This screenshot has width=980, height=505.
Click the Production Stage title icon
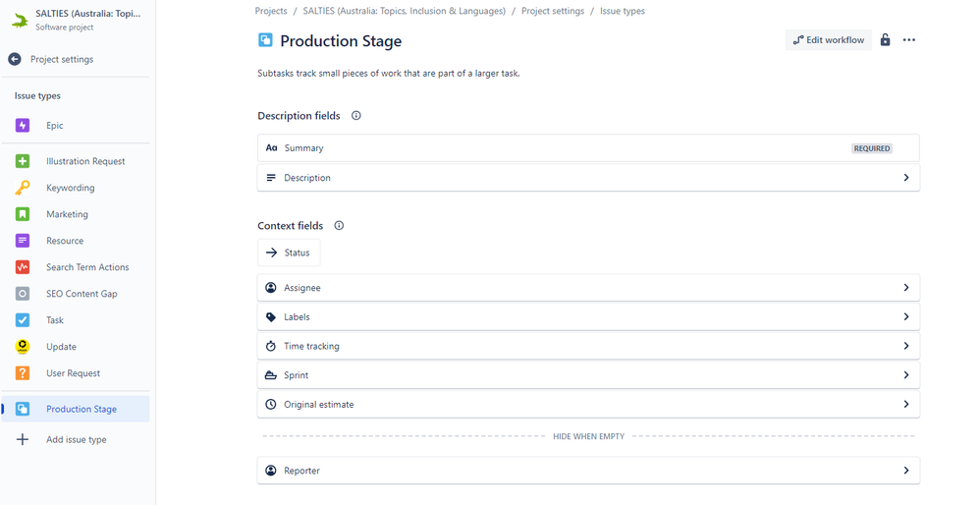pos(265,40)
